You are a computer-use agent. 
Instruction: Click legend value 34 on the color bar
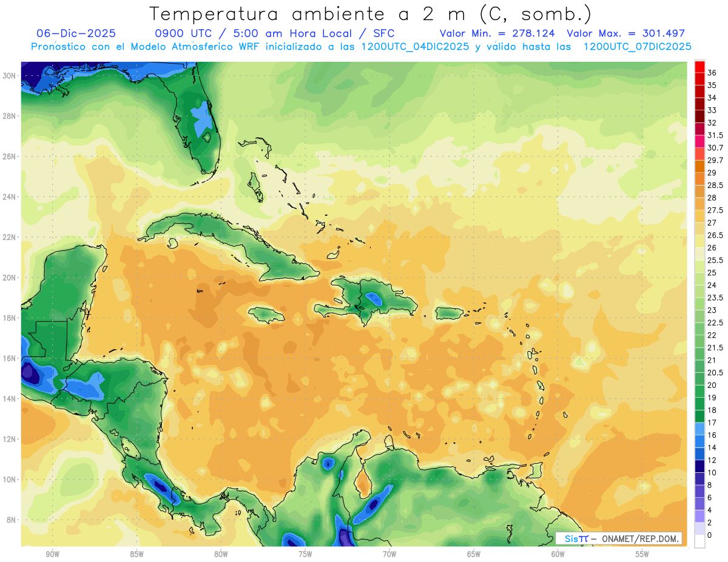[712, 98]
